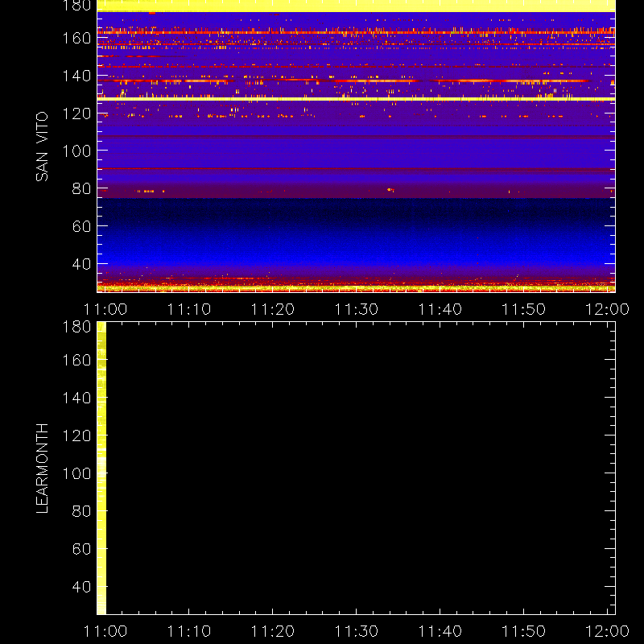Select the 80 tick label on Learmonth axis
The width and height of the screenshot is (644, 644).
81,511
